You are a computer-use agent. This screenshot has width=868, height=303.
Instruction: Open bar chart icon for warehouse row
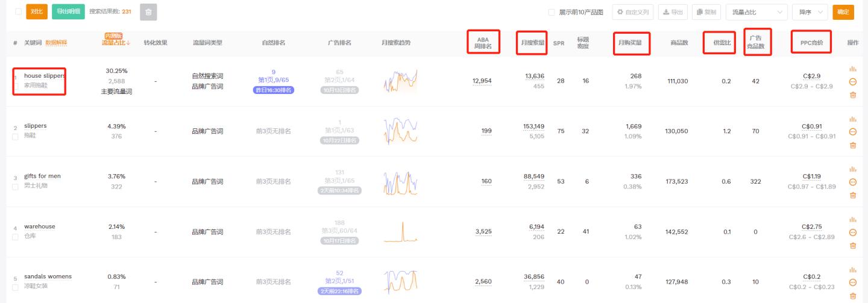click(x=852, y=220)
